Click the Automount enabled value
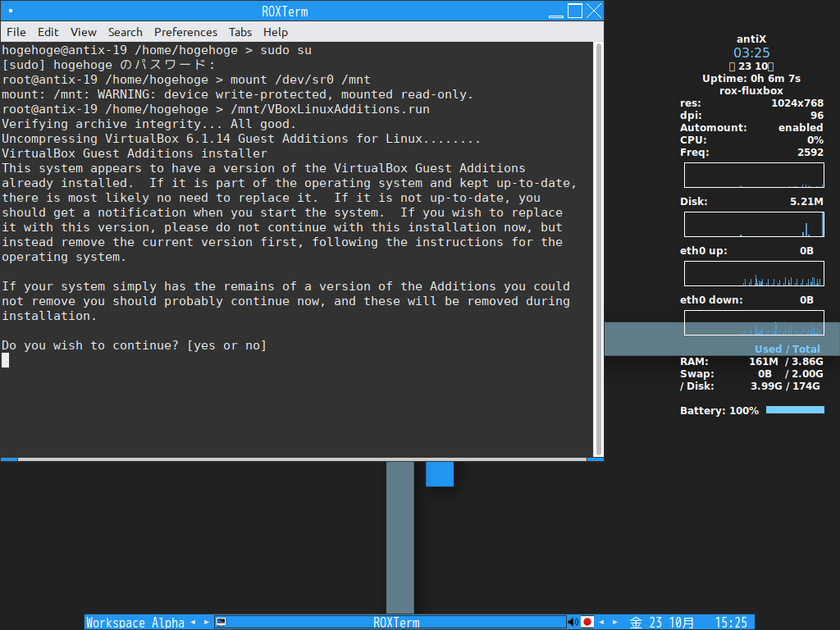The height and width of the screenshot is (630, 840). [801, 127]
